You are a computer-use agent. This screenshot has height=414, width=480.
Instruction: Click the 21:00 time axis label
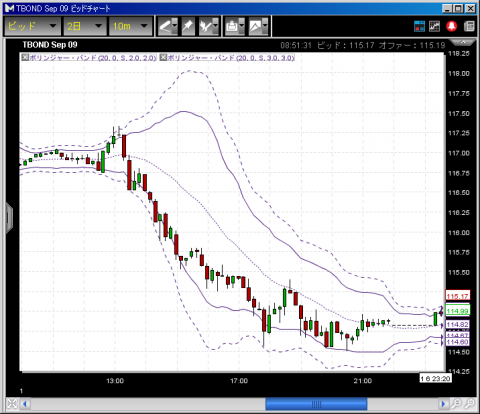coord(363,381)
